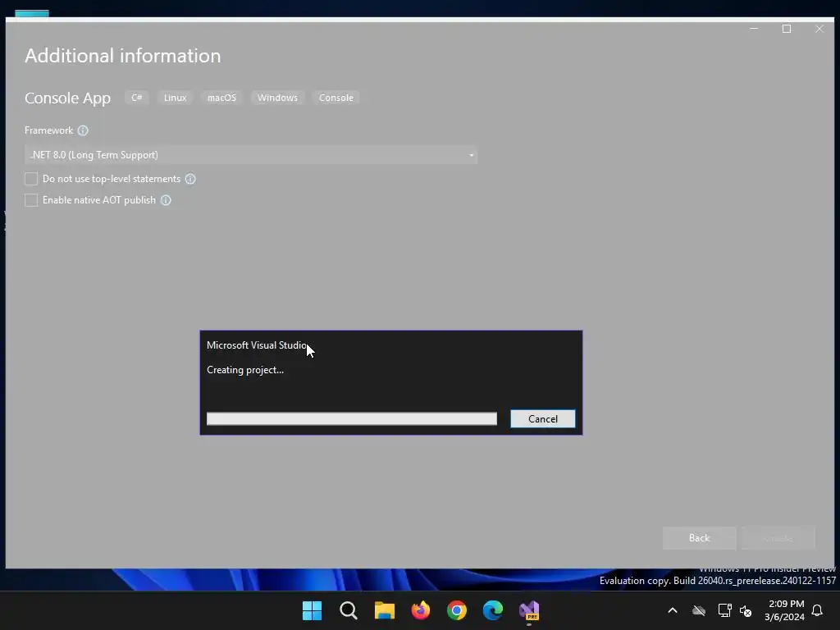
Task: Click the muted volume tray icon
Action: [746, 610]
